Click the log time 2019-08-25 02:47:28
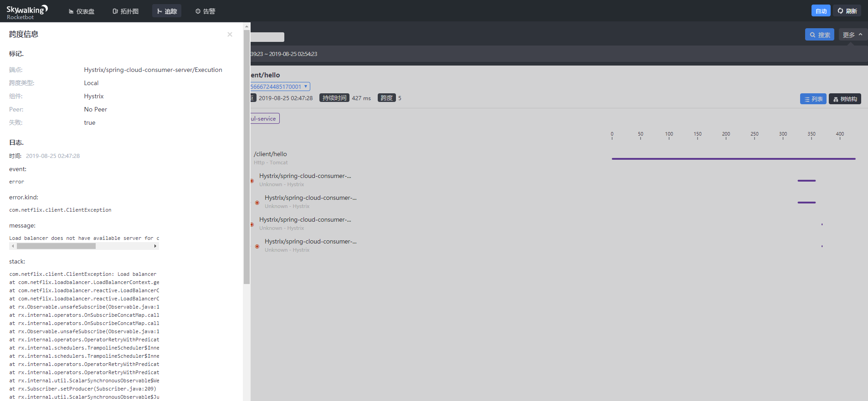 tap(53, 156)
